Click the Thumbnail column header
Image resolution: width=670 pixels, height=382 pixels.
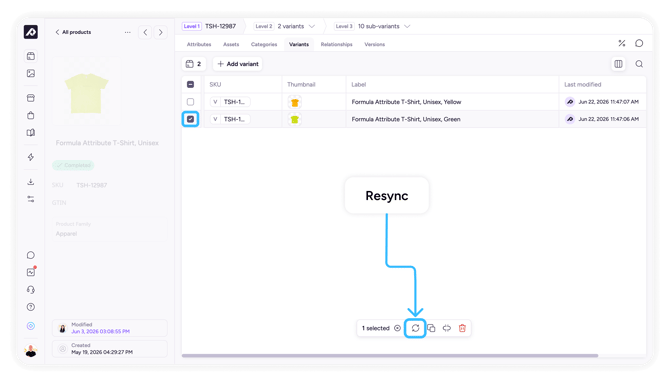pos(301,85)
